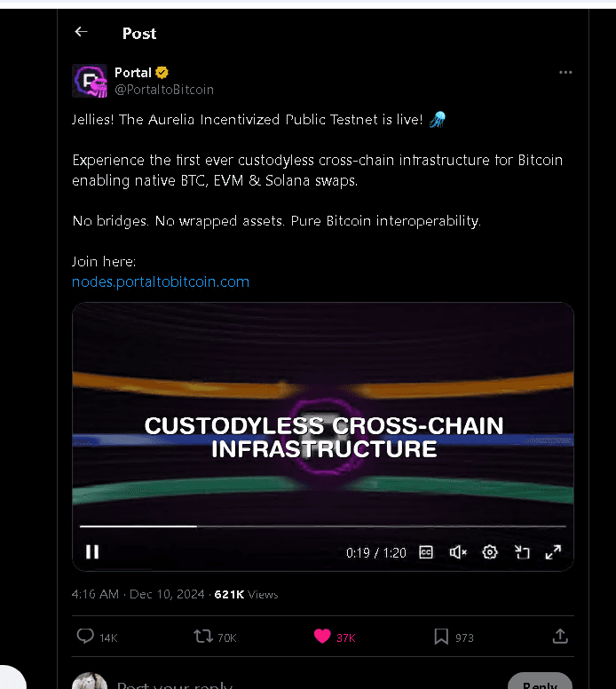Pause the video
The height and width of the screenshot is (689, 616).
coord(92,552)
